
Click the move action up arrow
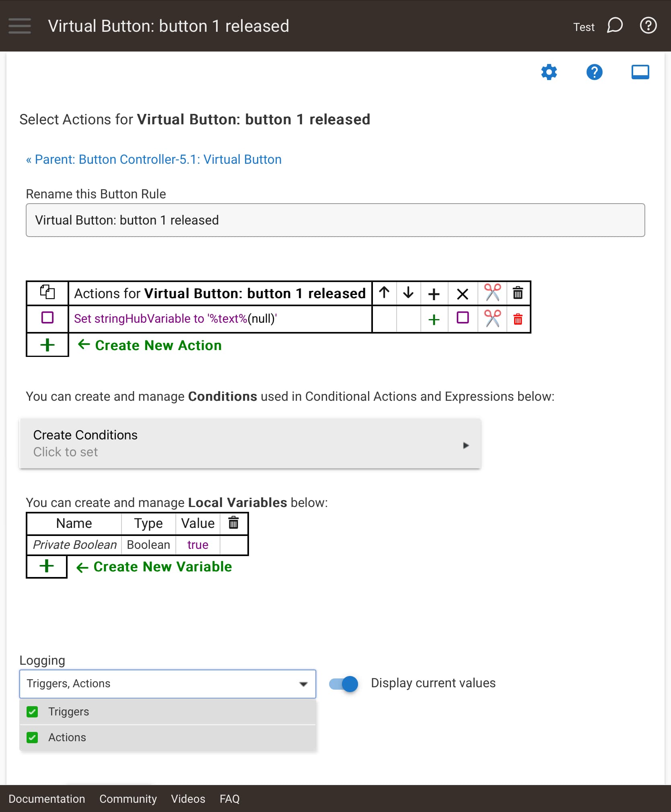point(384,293)
